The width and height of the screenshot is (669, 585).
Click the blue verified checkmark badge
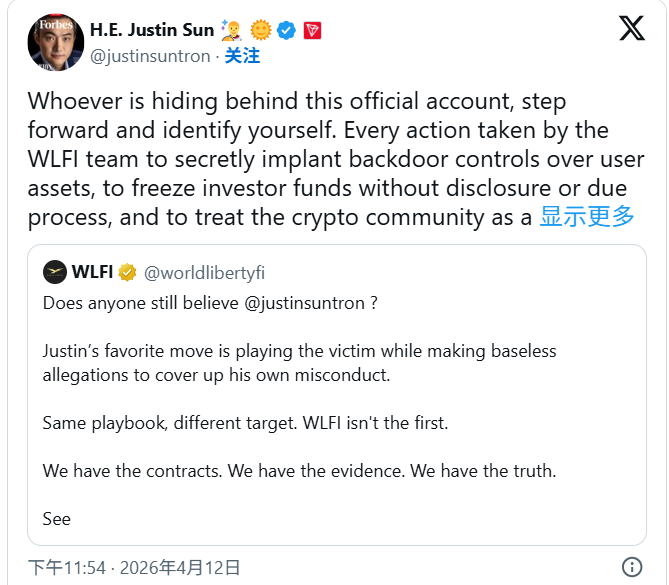coord(287,30)
